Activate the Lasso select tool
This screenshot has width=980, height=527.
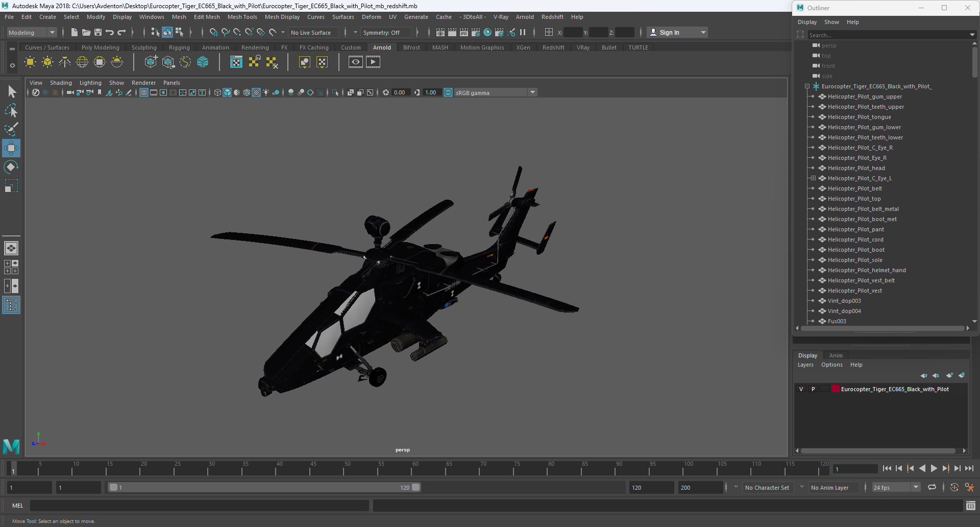pyautogui.click(x=11, y=111)
